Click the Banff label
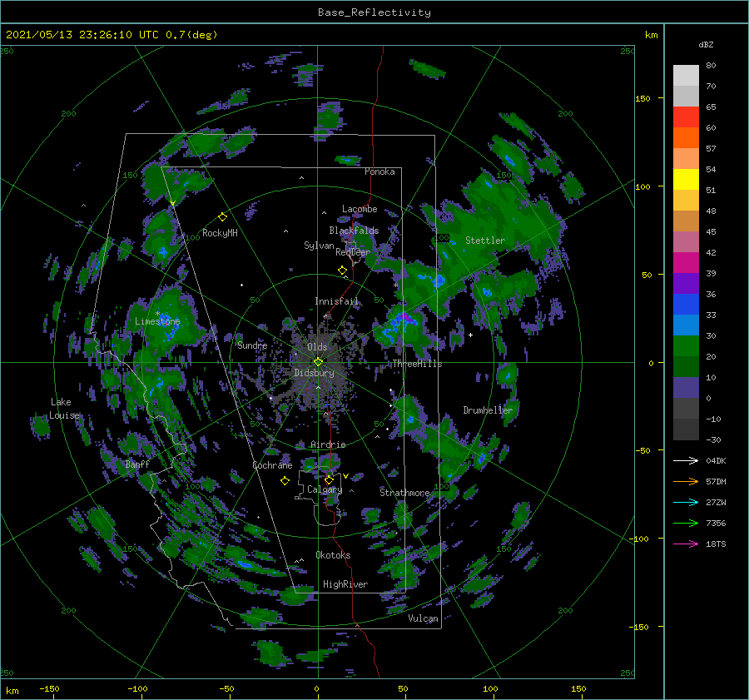The image size is (749, 700). coord(137,464)
